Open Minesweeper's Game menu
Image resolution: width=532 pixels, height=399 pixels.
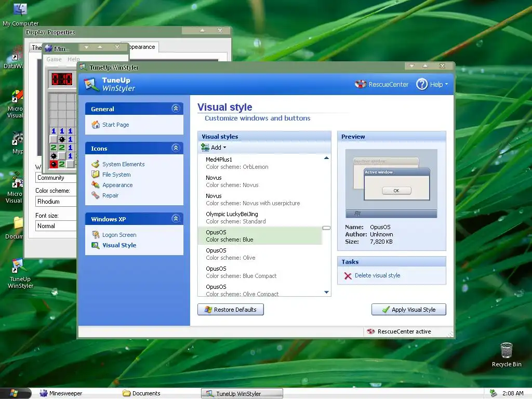click(x=54, y=59)
